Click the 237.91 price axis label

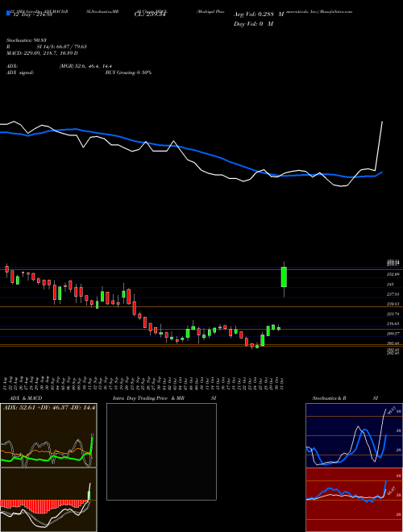(x=393, y=294)
